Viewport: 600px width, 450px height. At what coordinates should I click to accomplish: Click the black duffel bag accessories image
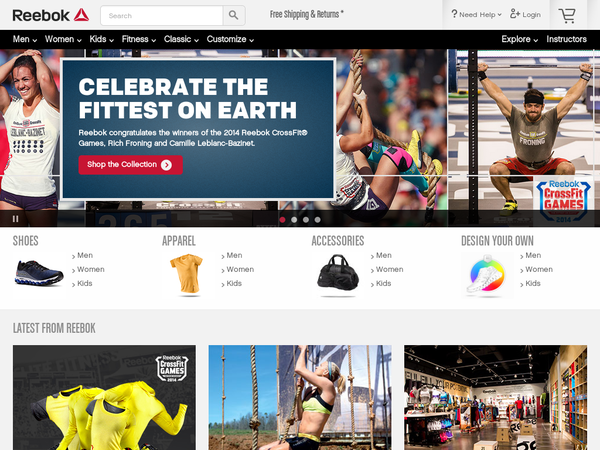point(338,273)
